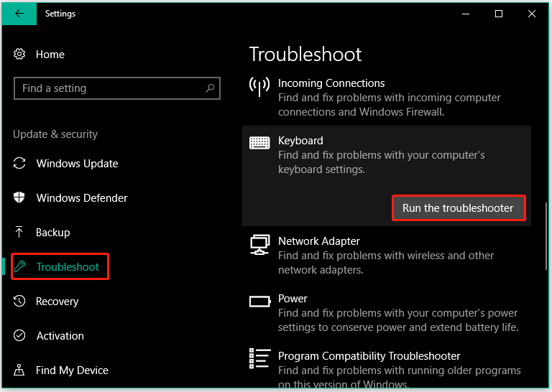
Task: Click the Backup upload arrow icon
Action: click(20, 233)
